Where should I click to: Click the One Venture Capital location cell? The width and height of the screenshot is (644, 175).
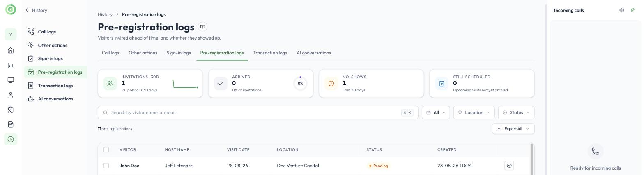pos(298,166)
